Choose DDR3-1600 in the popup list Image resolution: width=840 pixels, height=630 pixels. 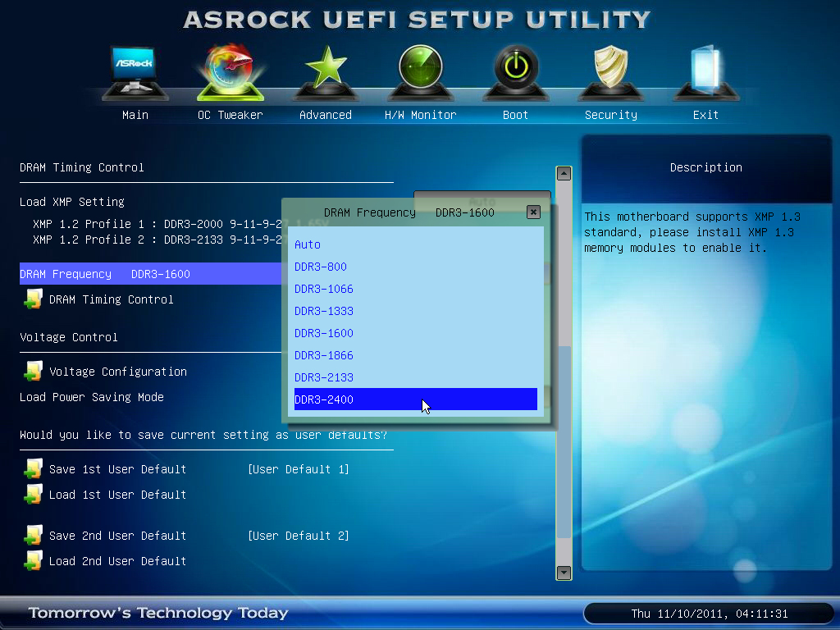tap(416, 333)
